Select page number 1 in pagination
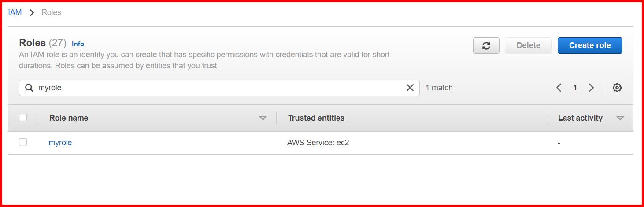This screenshot has height=207, width=644. click(575, 88)
